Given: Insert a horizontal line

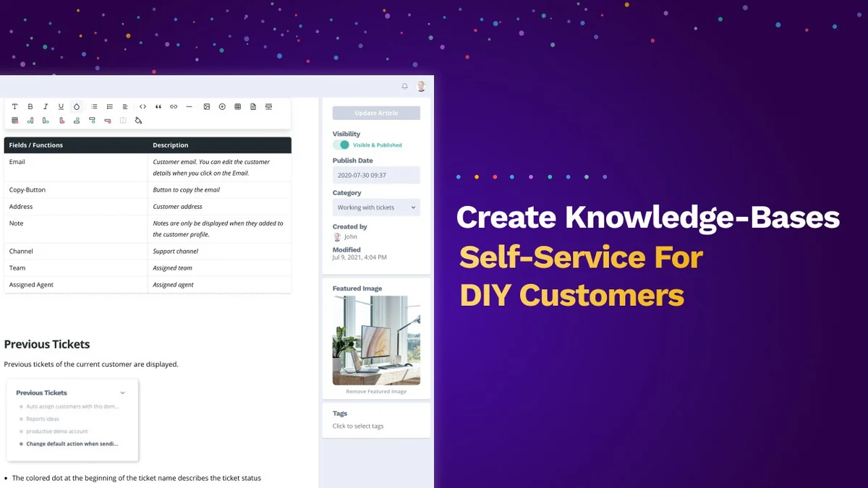Looking at the screenshot, I should (189, 107).
